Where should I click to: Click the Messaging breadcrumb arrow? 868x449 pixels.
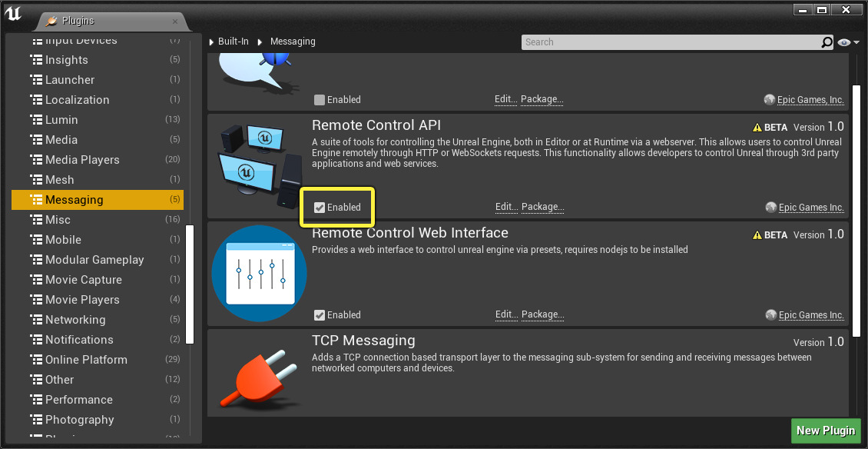260,42
